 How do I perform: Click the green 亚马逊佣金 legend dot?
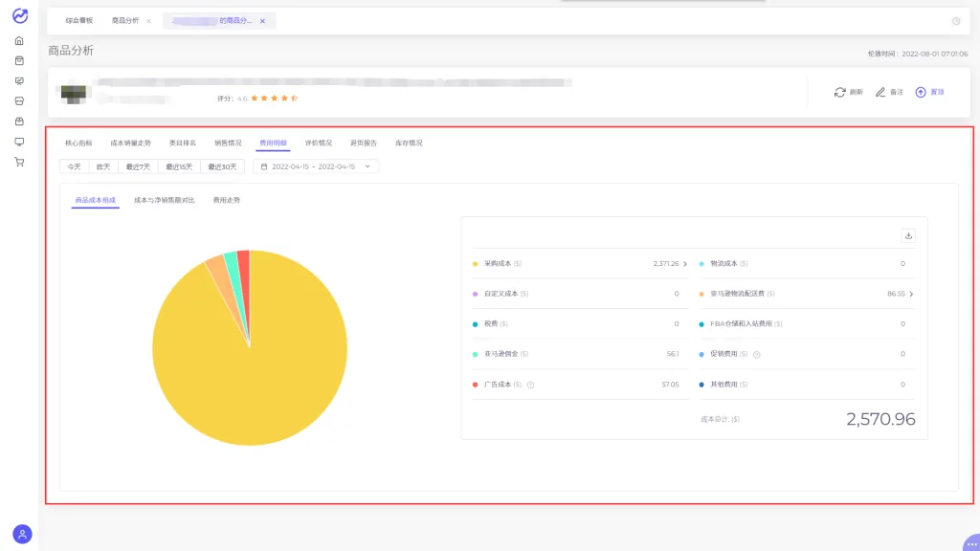475,354
